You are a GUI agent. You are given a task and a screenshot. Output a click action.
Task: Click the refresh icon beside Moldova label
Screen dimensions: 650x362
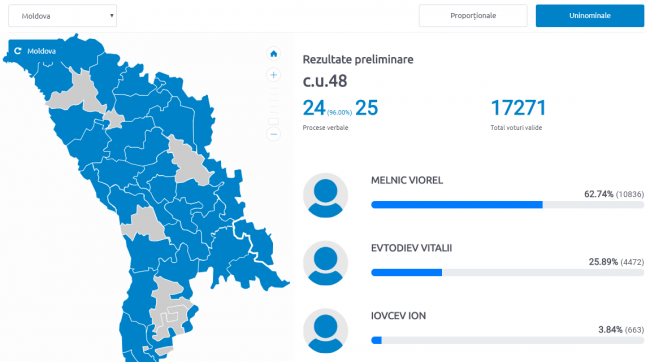point(18,51)
